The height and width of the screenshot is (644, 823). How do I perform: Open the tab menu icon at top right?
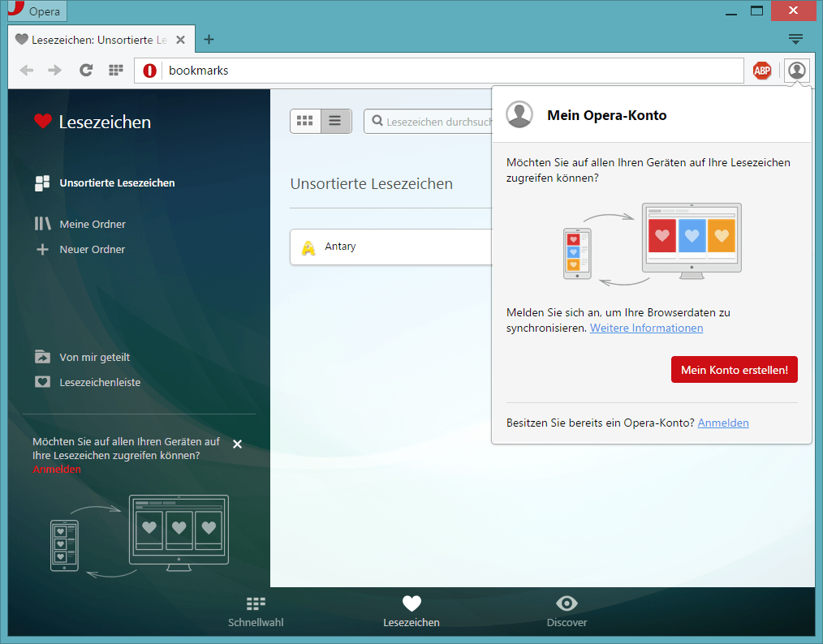click(795, 39)
